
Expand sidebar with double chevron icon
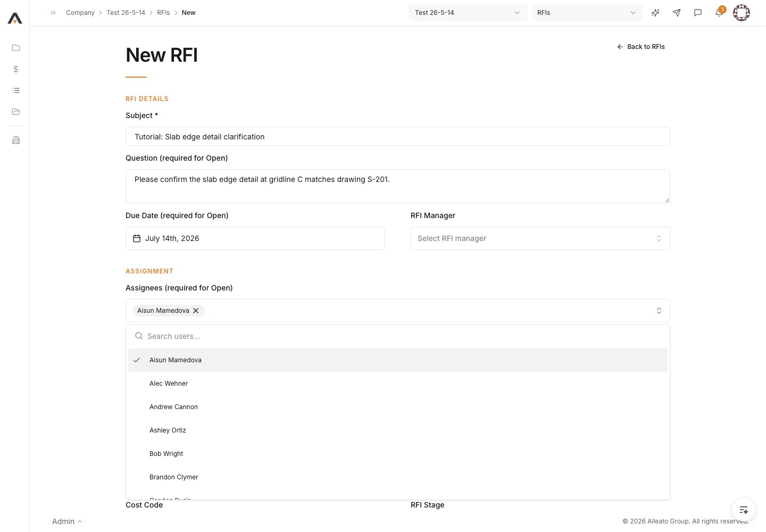coord(53,13)
